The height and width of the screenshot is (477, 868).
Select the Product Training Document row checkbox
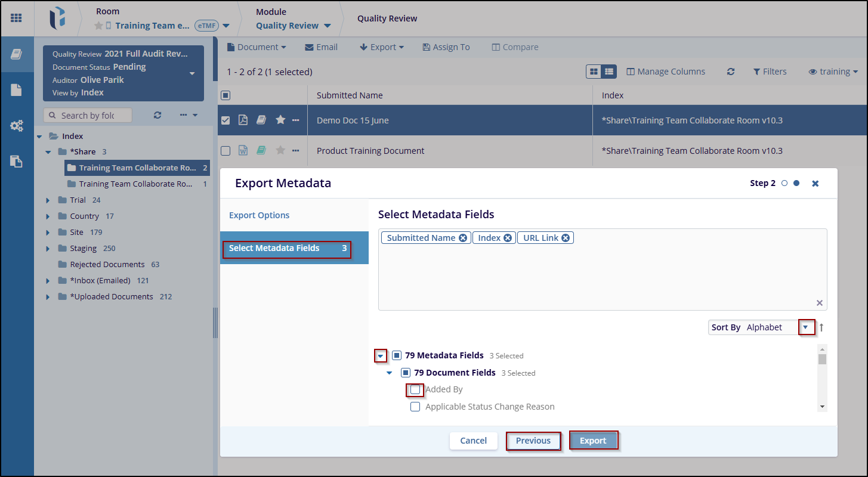coord(226,151)
